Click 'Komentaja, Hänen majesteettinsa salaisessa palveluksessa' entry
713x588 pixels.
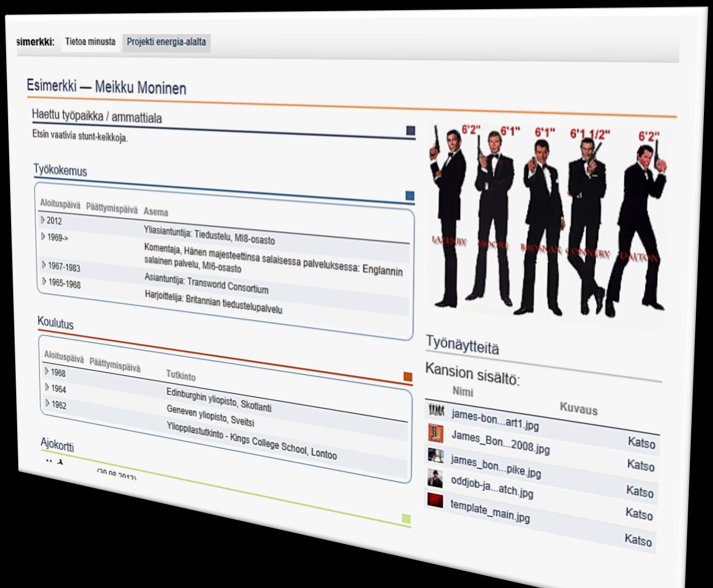[x=273, y=259]
